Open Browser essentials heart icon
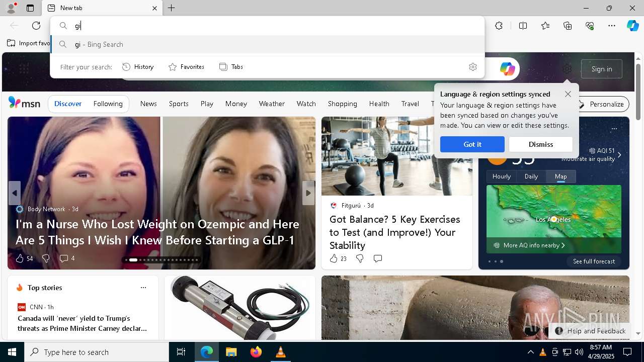 (x=590, y=26)
